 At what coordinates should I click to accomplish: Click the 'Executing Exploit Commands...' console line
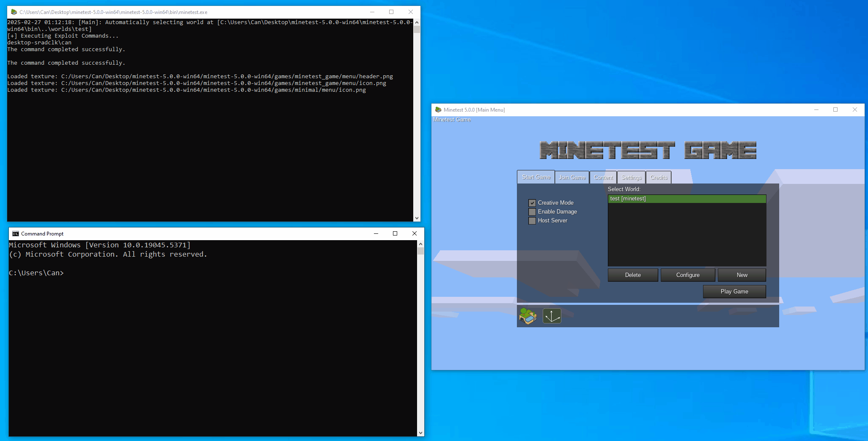pyautogui.click(x=63, y=36)
